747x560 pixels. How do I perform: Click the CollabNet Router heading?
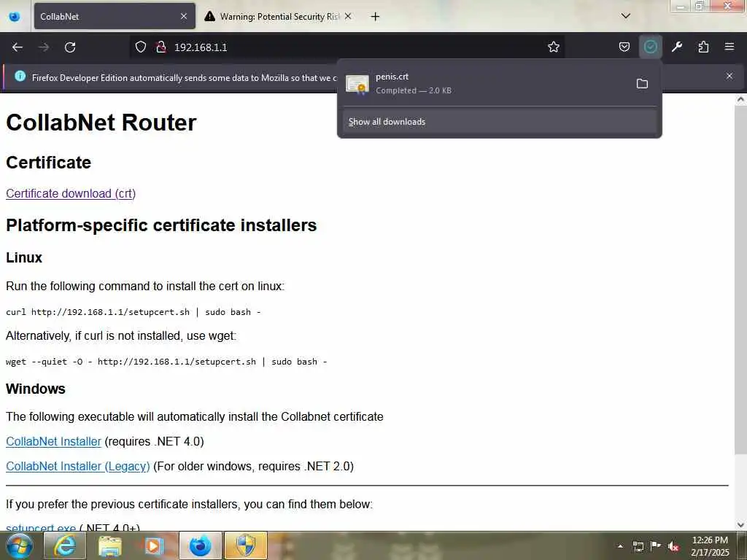(x=101, y=122)
